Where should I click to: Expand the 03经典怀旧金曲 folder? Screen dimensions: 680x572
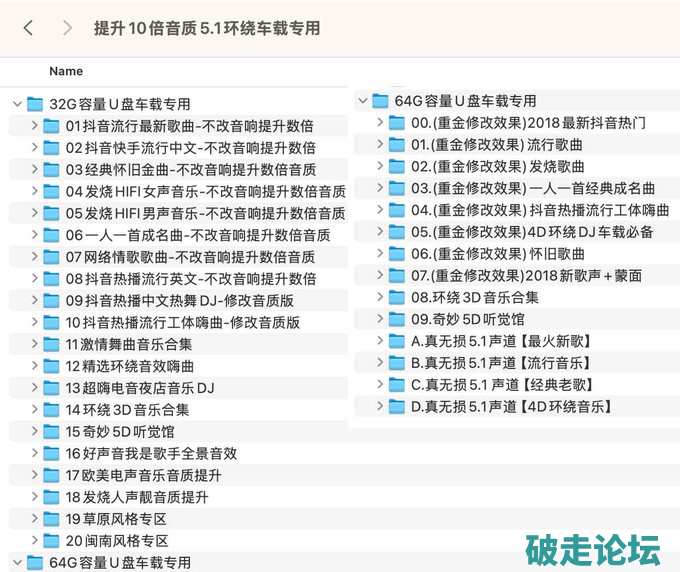(35, 170)
